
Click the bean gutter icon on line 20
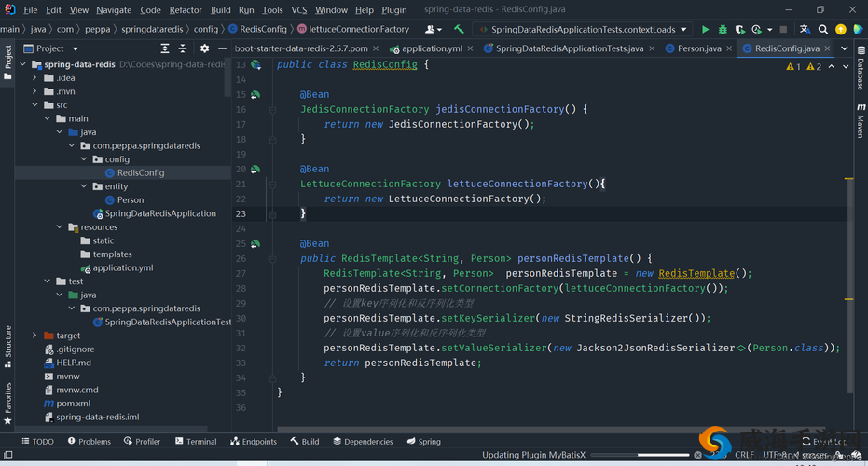pyautogui.click(x=255, y=170)
